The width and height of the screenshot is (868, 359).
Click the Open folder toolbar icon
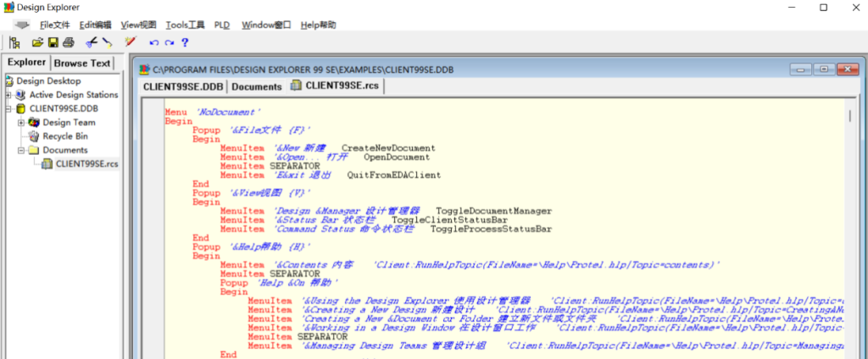point(37,42)
